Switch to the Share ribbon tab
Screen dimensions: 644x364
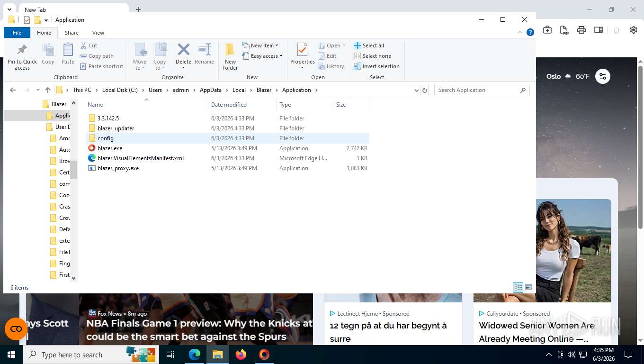point(72,33)
